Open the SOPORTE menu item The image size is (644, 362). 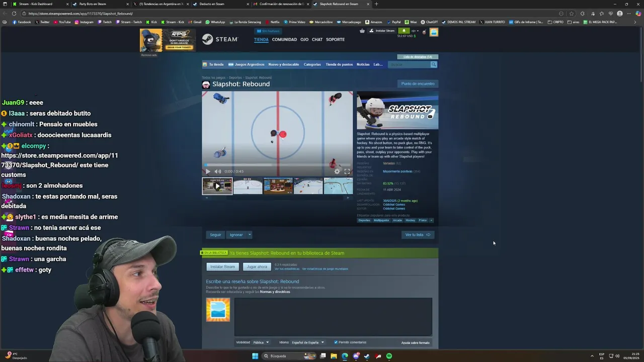(x=335, y=39)
